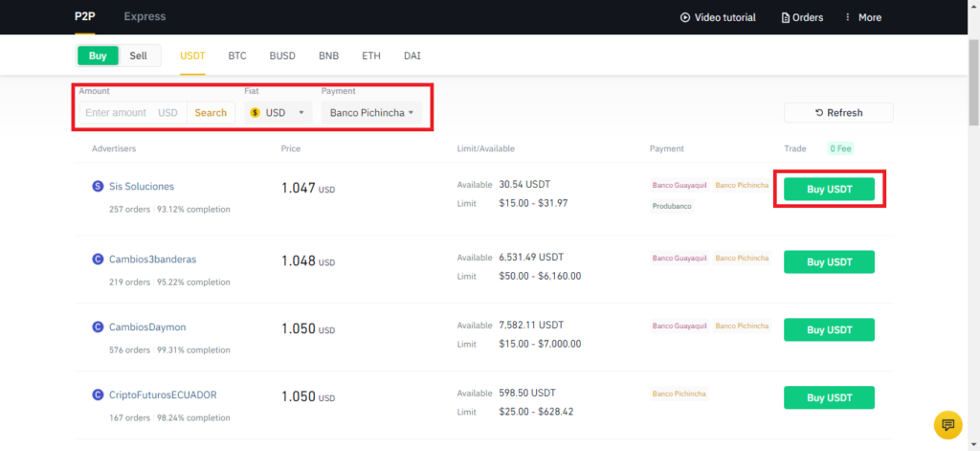Buy USDT from Sis Soluciones
This screenshot has height=451, width=980.
[830, 189]
